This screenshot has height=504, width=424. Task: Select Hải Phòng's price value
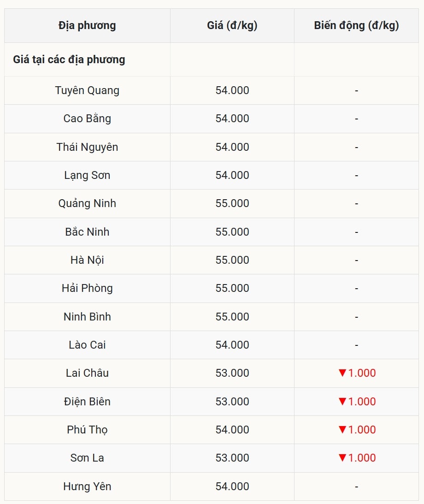click(232, 288)
